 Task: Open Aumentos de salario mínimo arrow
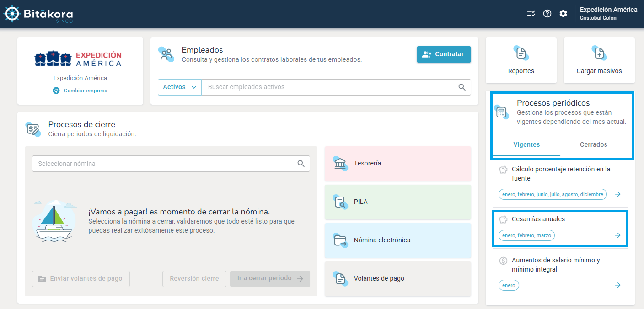pyautogui.click(x=618, y=285)
